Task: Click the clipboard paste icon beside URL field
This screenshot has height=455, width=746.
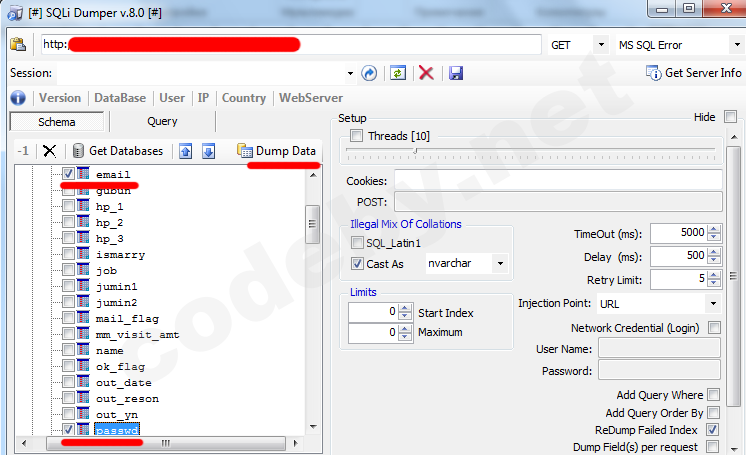Action: [x=18, y=44]
